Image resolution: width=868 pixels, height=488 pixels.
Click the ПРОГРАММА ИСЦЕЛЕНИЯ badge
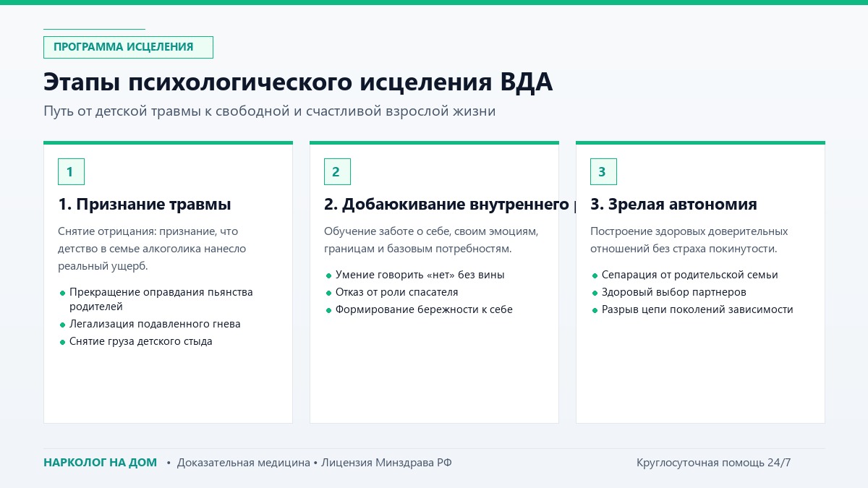pos(128,47)
